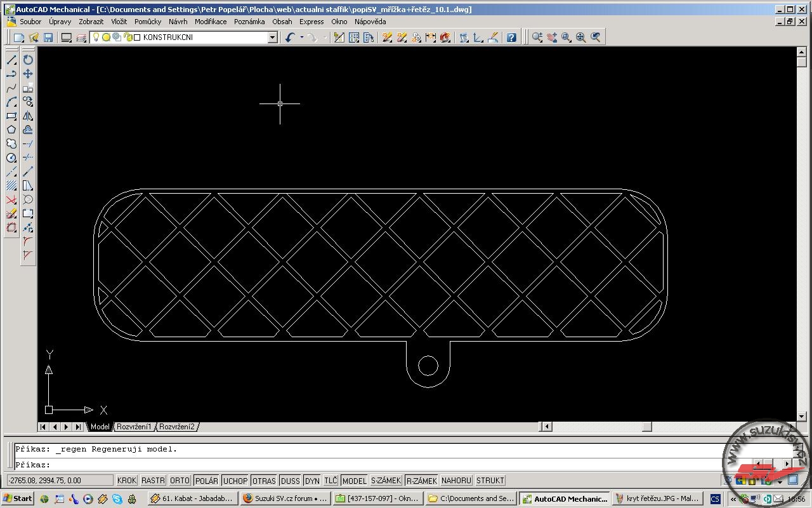Image resolution: width=812 pixels, height=508 pixels.
Task: Switch to the Rozvržení1 layout tab
Action: point(134,427)
